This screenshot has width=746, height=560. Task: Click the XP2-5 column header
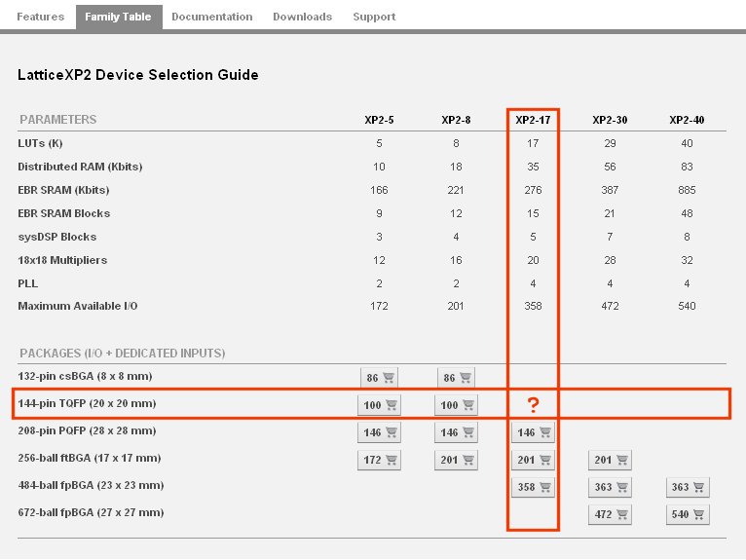379,120
